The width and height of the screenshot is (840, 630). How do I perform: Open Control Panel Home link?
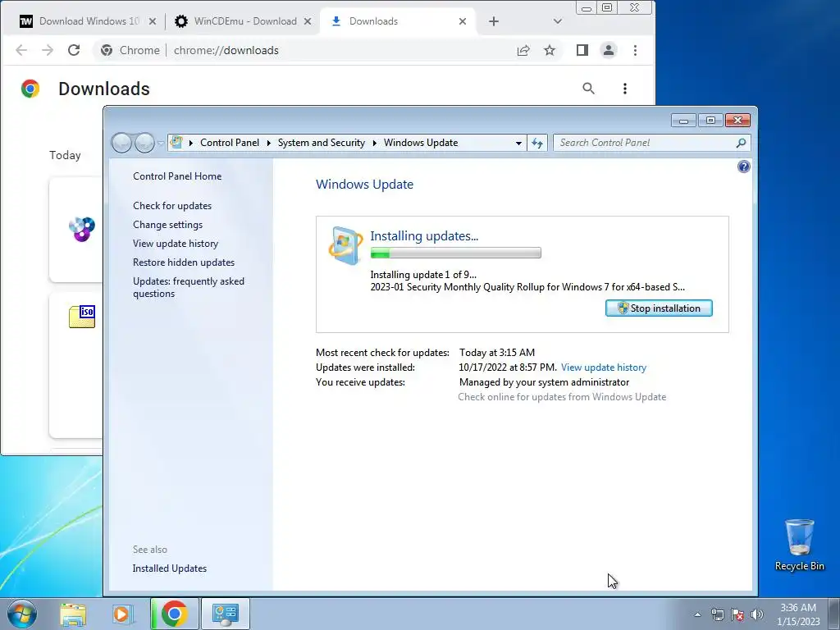coord(177,176)
